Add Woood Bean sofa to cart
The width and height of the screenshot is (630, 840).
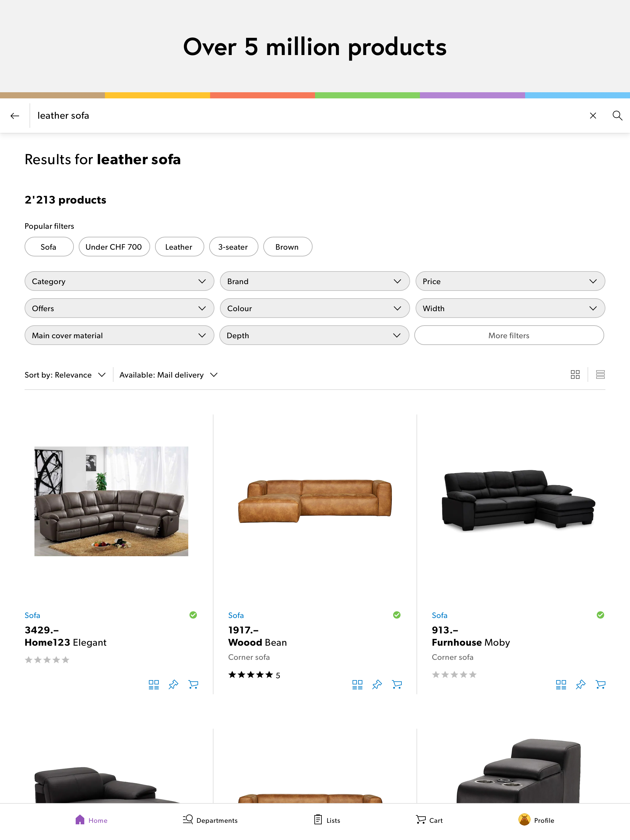coord(397,684)
